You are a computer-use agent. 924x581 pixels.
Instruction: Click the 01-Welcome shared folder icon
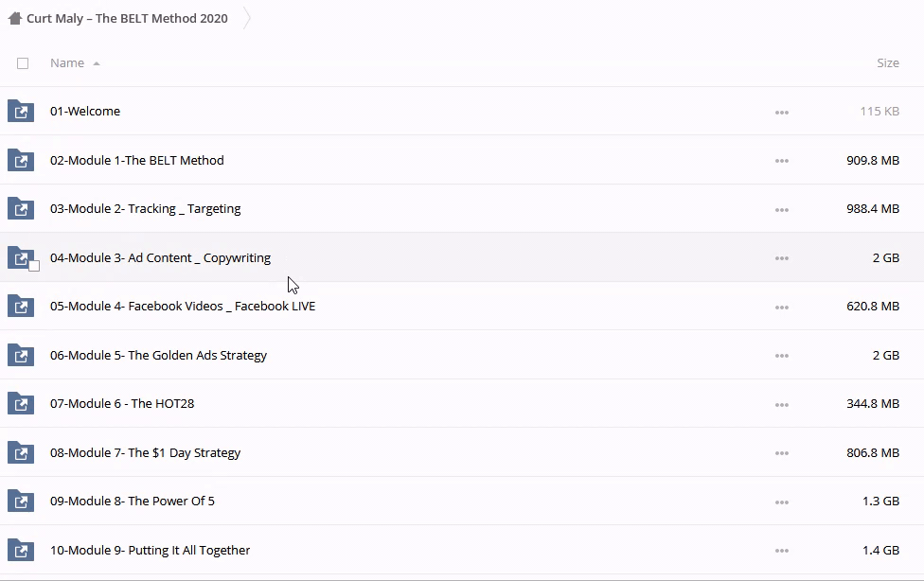(x=20, y=112)
